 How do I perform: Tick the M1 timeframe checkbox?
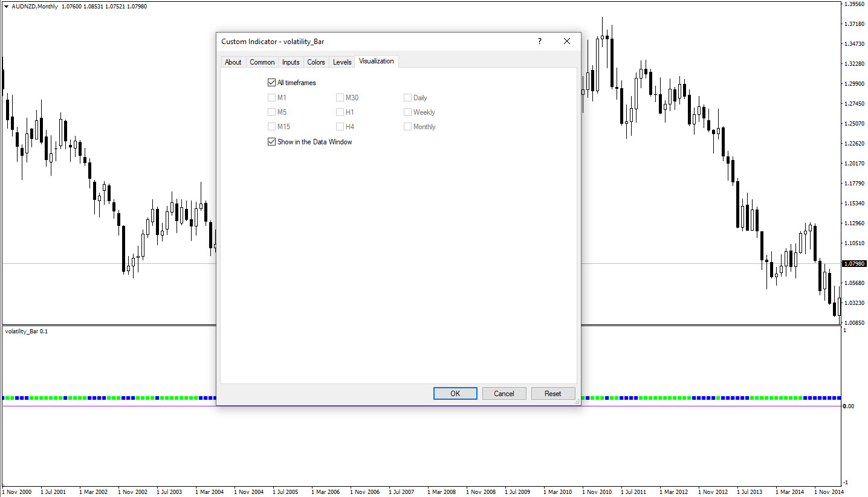coord(271,98)
